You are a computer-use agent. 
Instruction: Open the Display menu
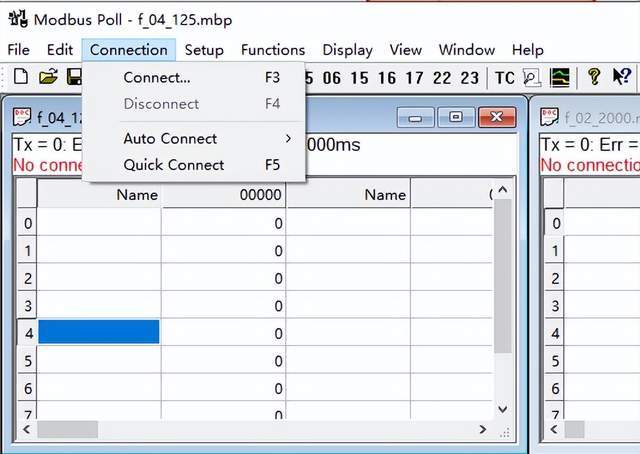point(347,50)
